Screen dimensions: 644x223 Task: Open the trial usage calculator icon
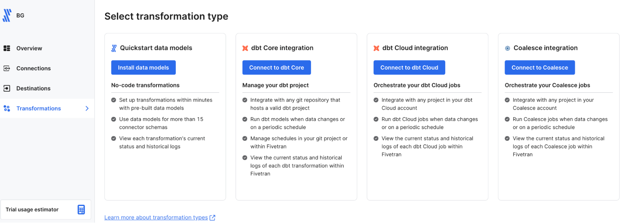pos(81,210)
